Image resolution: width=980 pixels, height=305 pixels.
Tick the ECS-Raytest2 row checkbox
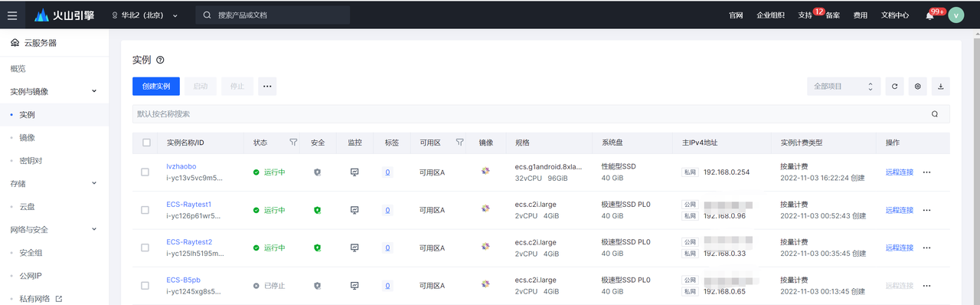(145, 248)
